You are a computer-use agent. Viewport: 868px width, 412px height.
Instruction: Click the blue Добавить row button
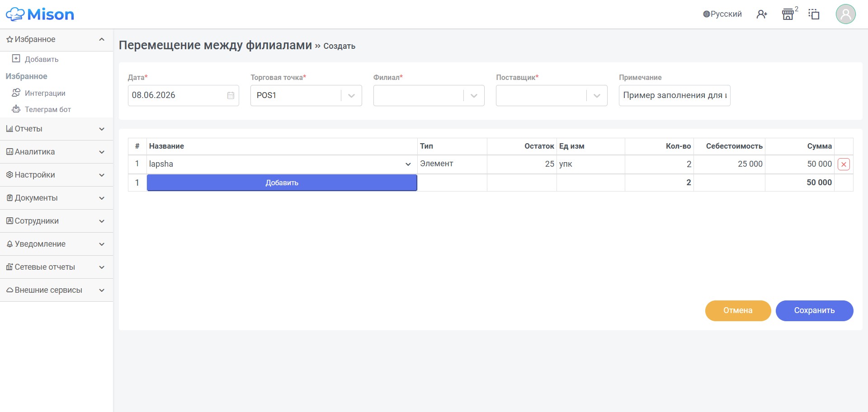point(282,183)
